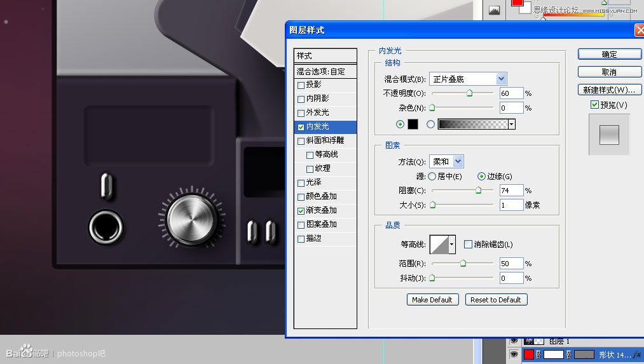644x364 pixels.
Task: Tick the 纹理 texture checkbox
Action: tap(310, 169)
